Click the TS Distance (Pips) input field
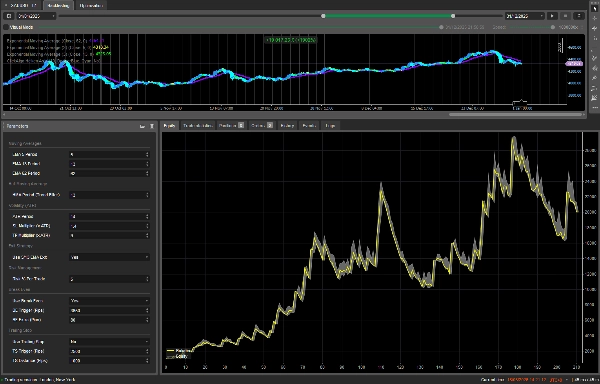 point(109,361)
